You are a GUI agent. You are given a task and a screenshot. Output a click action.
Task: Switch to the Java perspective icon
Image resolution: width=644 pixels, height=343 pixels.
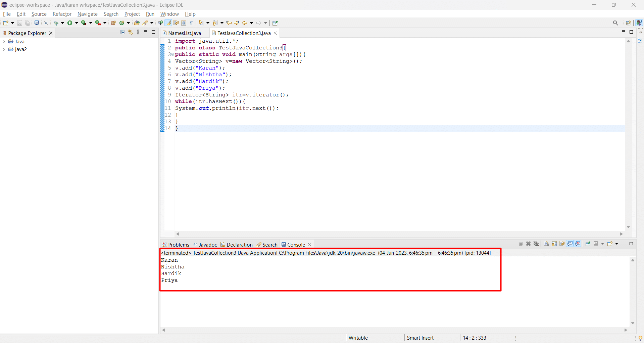point(639,23)
